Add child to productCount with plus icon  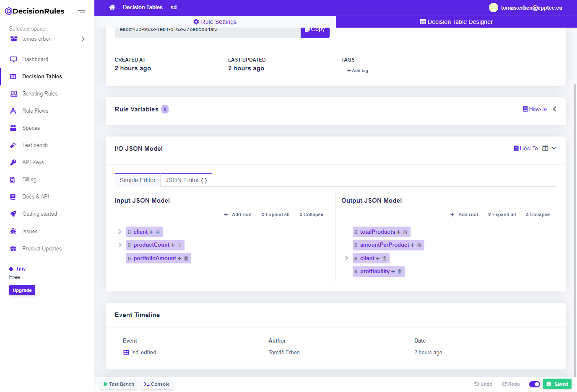(173, 245)
